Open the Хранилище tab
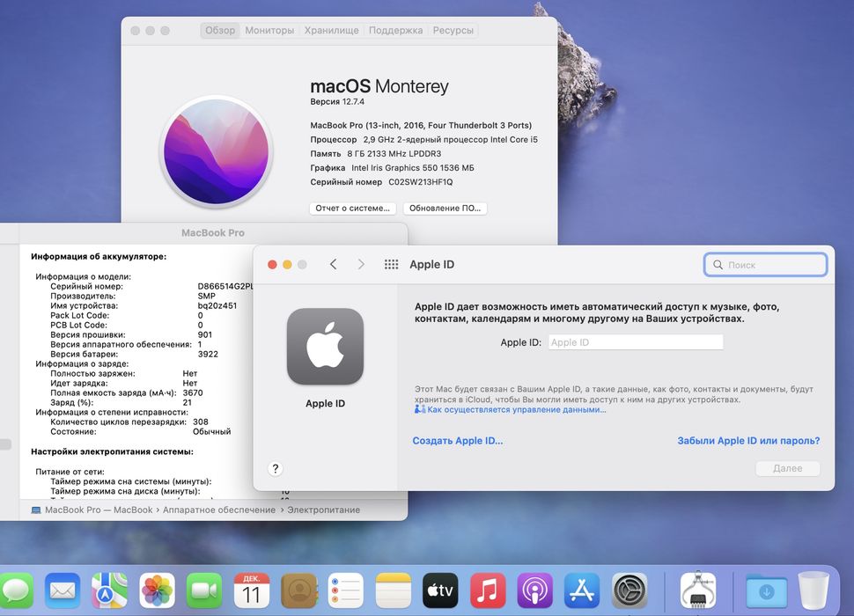The image size is (854, 616). [x=331, y=31]
